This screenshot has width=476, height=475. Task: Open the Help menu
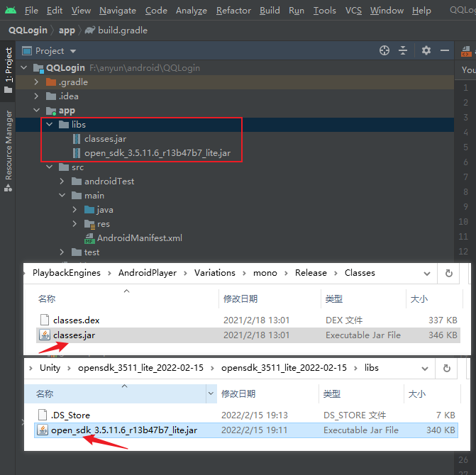click(421, 11)
